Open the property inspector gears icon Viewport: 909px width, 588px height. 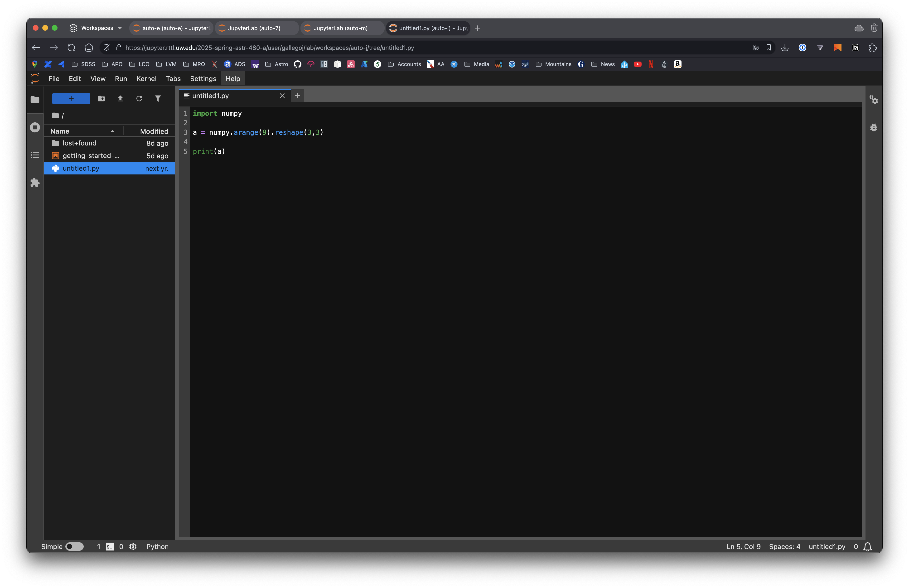click(874, 100)
